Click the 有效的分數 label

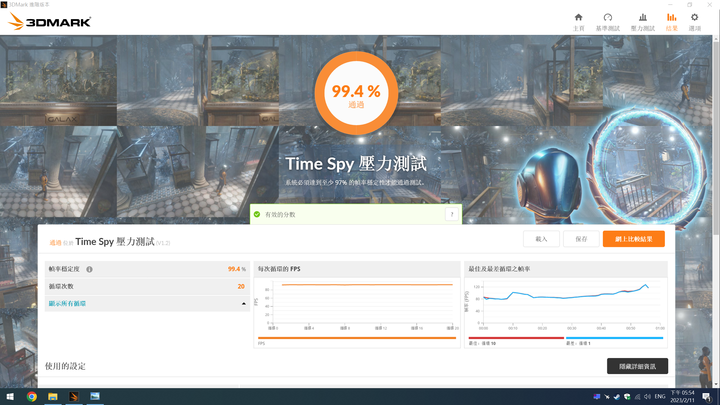[x=280, y=214]
